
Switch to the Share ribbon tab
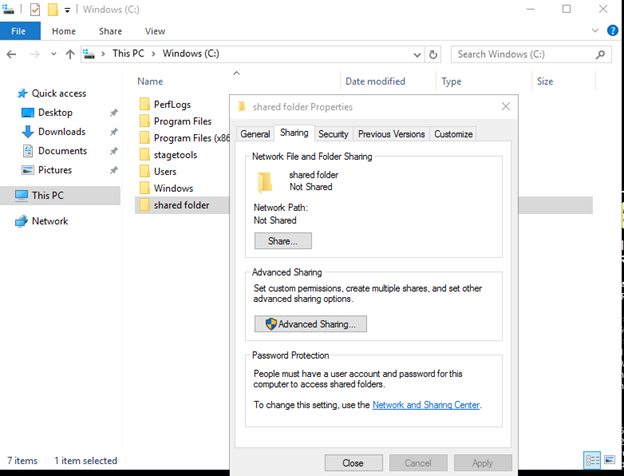pos(110,31)
